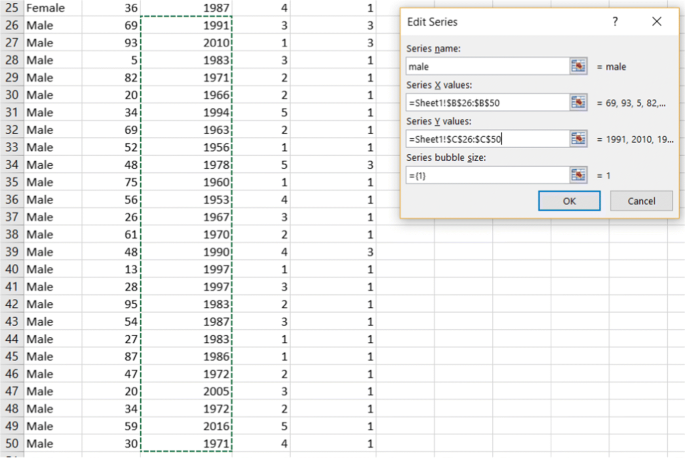Click the Series X values field
This screenshot has width=685, height=458.
coord(486,102)
